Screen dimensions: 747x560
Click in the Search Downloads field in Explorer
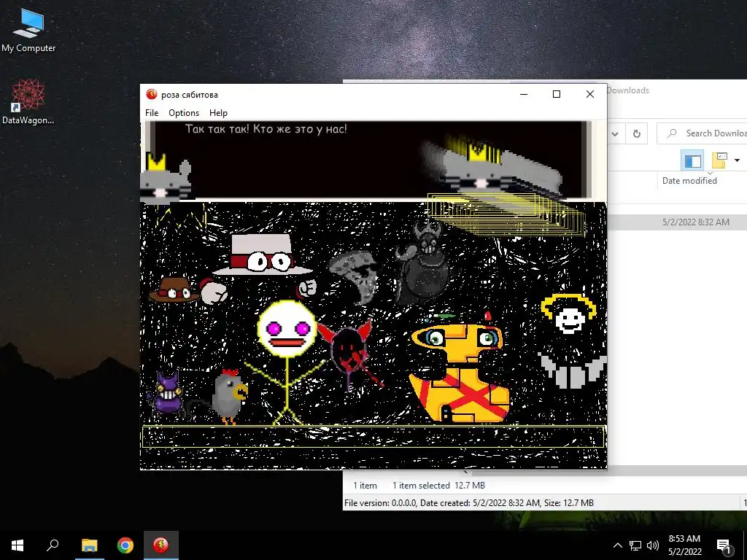pyautogui.click(x=702, y=133)
